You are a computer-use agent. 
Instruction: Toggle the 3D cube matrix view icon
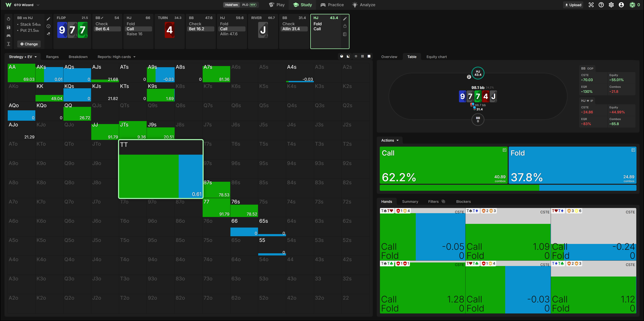(x=341, y=56)
